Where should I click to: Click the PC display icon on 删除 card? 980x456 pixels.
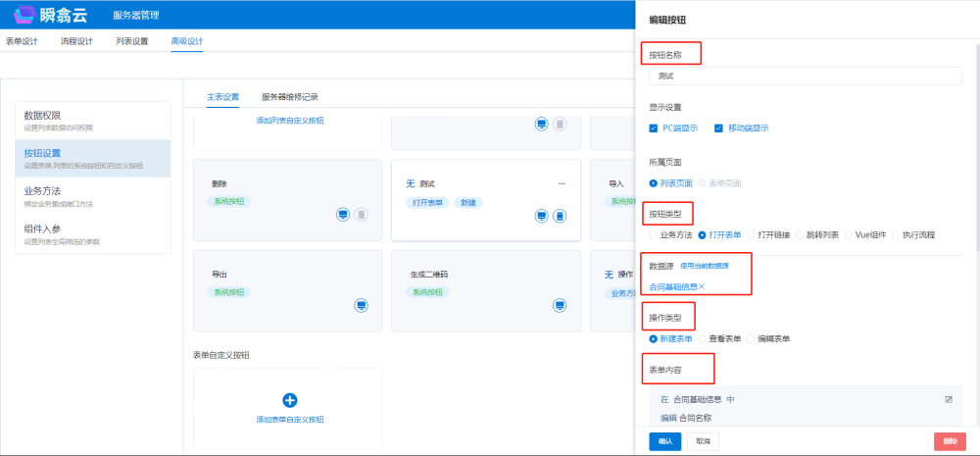[343, 215]
